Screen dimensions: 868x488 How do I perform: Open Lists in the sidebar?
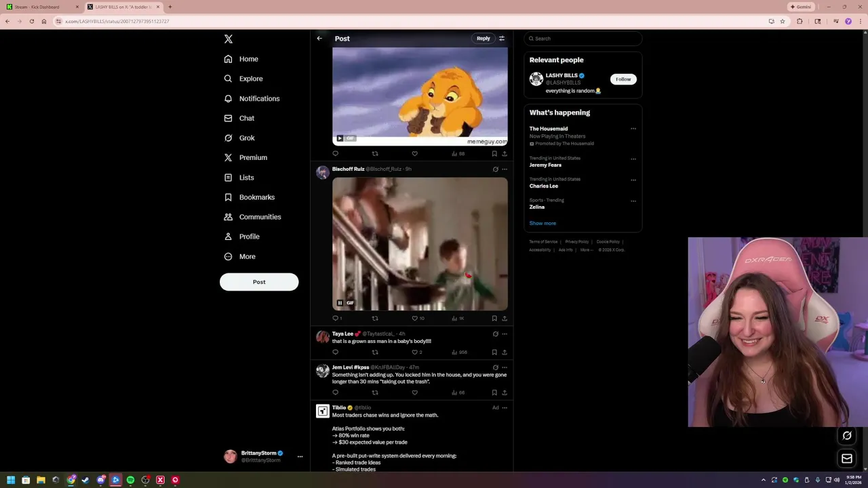click(239, 178)
